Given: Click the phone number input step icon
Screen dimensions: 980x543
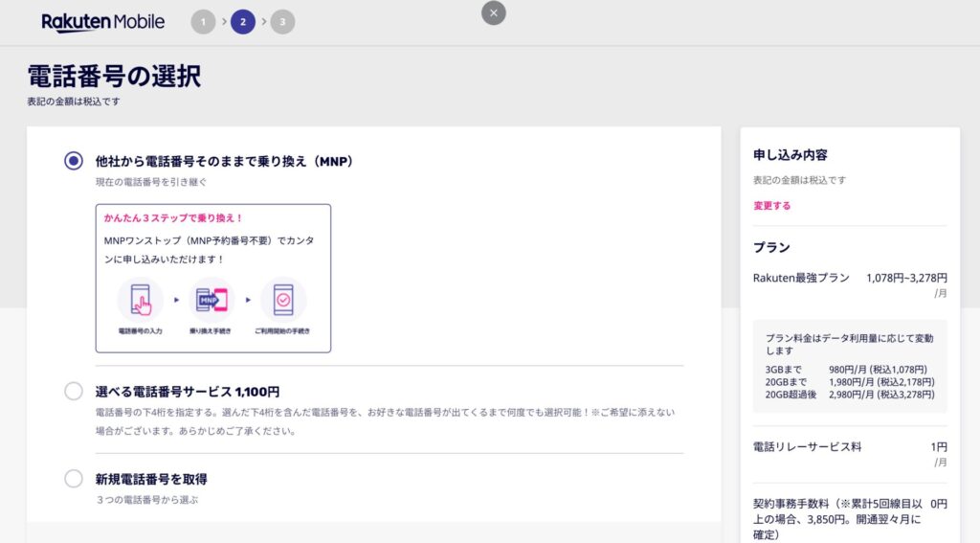Looking at the screenshot, I should pyautogui.click(x=140, y=298).
